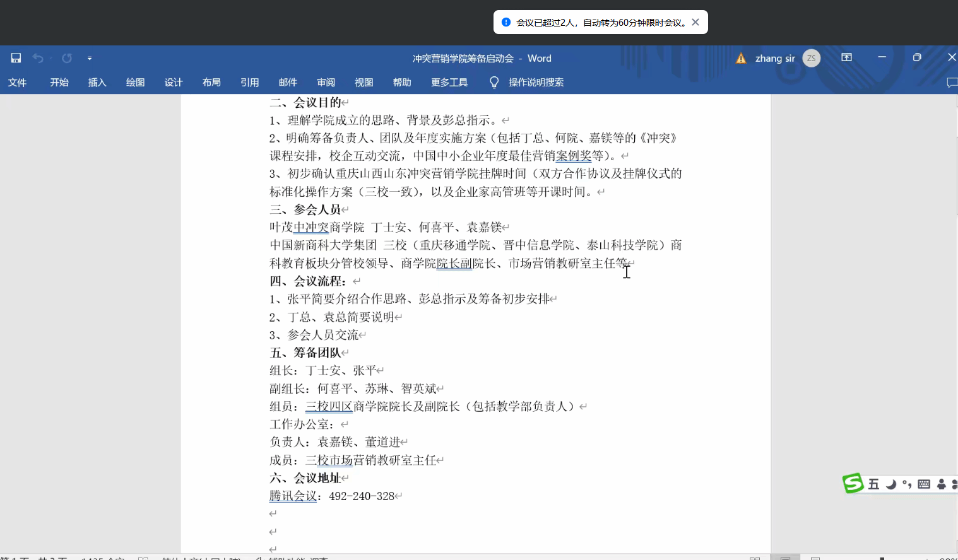Dismiss the 60分钟限时会议 notification
The width and height of the screenshot is (958, 560).
pyautogui.click(x=695, y=22)
